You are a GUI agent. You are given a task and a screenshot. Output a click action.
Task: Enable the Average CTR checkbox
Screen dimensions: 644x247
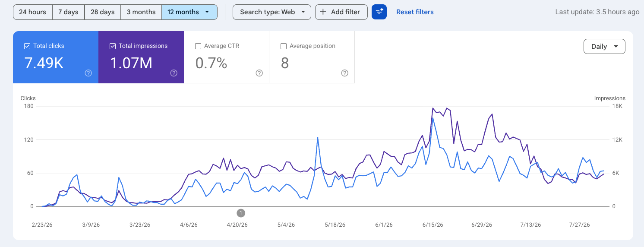coord(198,46)
